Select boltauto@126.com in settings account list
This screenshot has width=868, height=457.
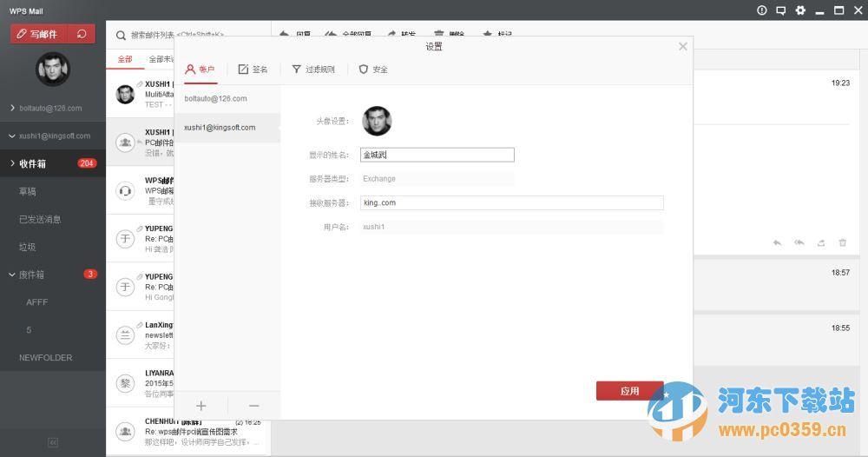pyautogui.click(x=227, y=98)
